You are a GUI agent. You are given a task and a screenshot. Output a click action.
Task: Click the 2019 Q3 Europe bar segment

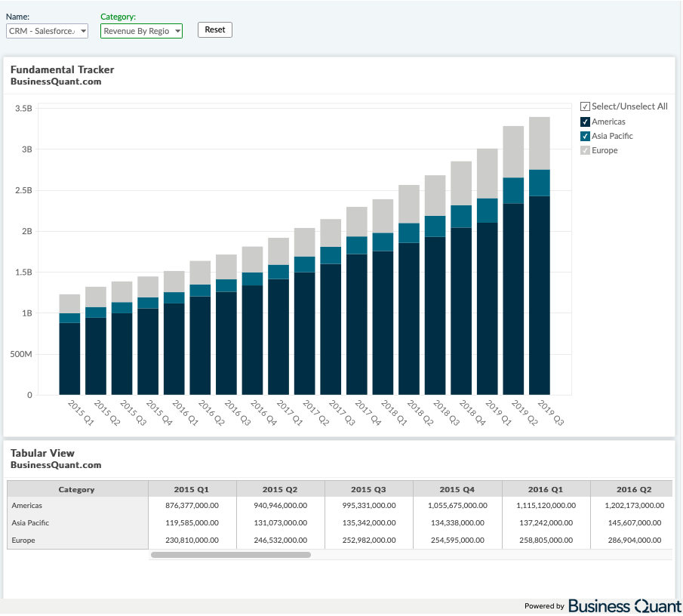[539, 143]
